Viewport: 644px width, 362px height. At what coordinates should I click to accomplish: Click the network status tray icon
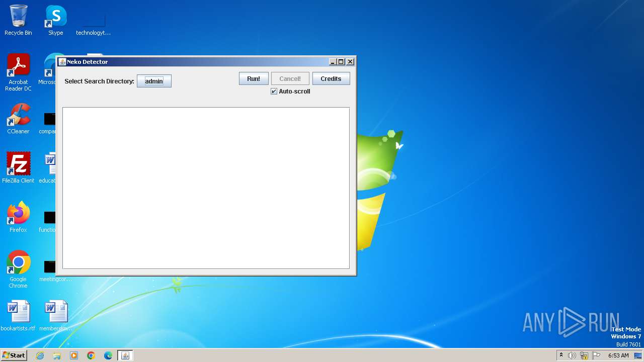584,355
